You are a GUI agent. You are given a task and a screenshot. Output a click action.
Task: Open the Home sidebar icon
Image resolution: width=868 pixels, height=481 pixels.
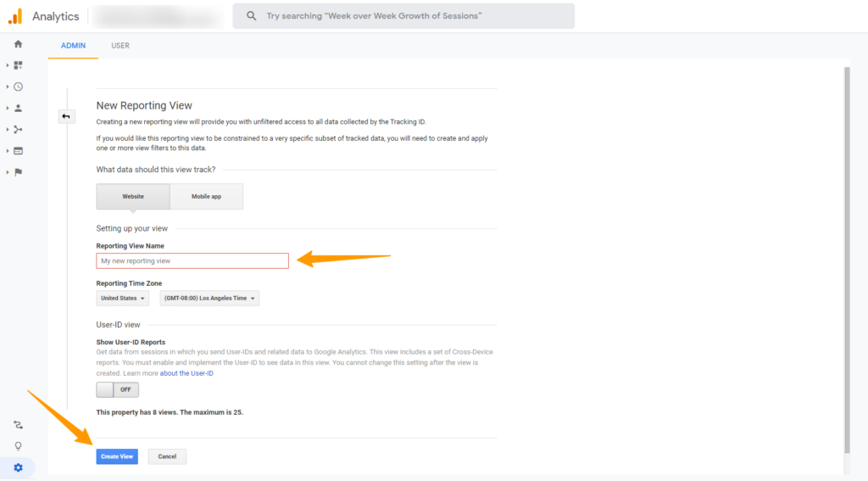coord(19,44)
